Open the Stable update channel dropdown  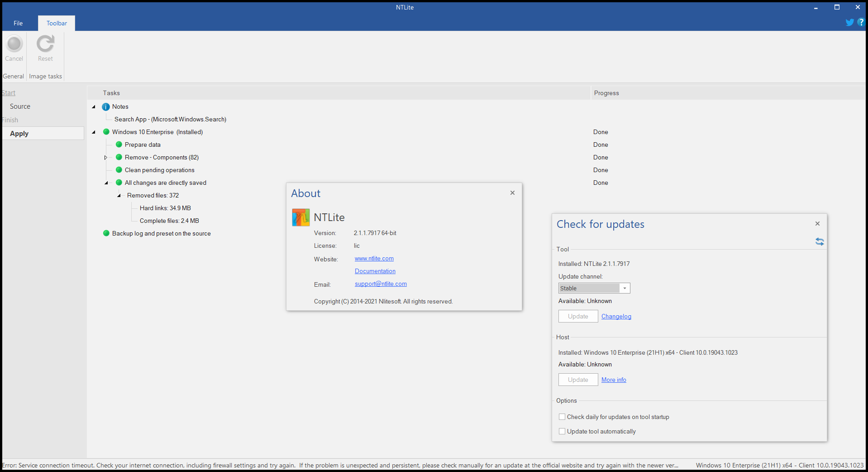pos(594,288)
